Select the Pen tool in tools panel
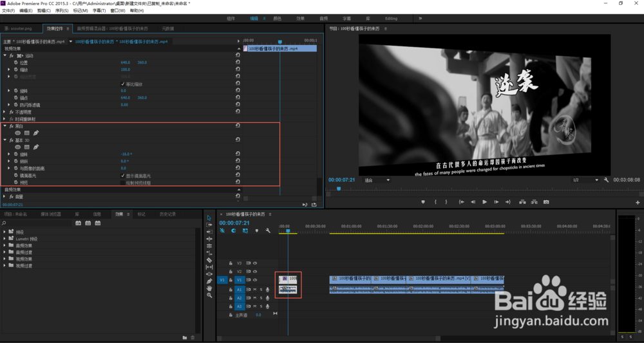 (x=209, y=281)
